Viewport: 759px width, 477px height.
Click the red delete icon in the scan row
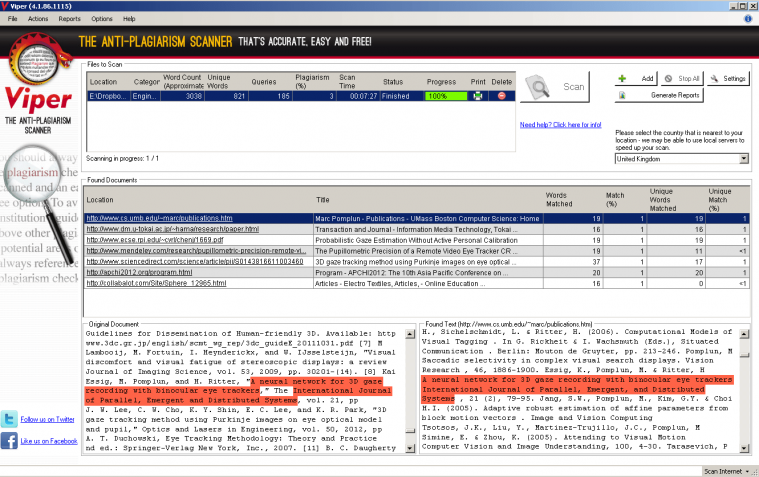(501, 96)
